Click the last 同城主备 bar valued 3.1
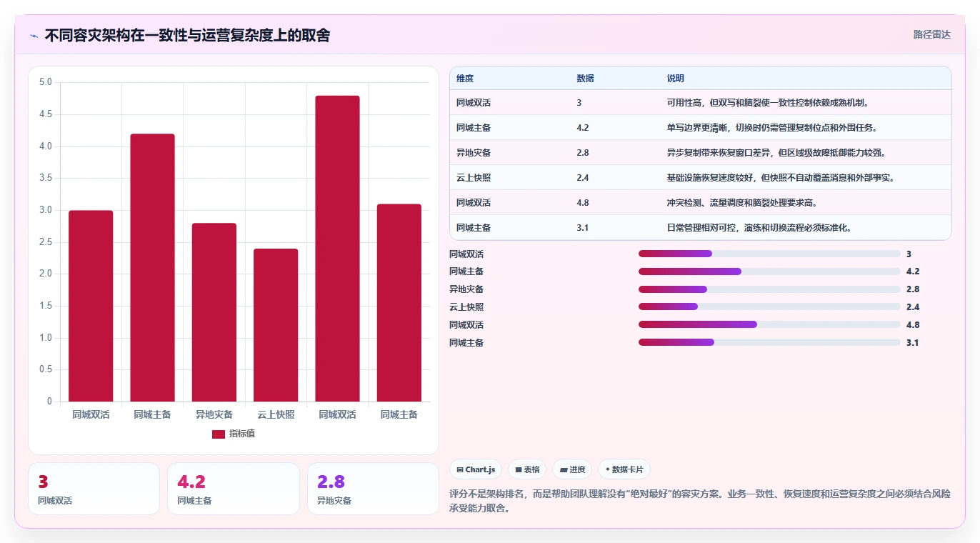This screenshot has height=543, width=980. click(399, 303)
